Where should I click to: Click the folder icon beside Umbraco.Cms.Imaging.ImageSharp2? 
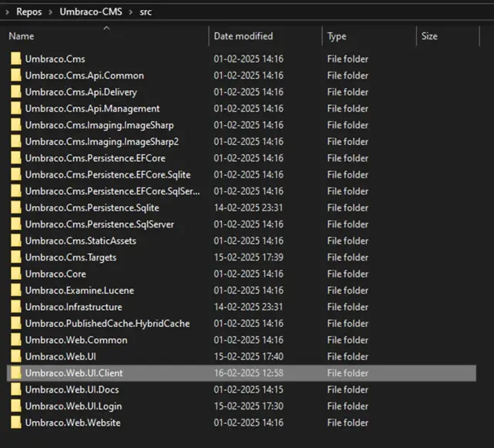pos(15,142)
